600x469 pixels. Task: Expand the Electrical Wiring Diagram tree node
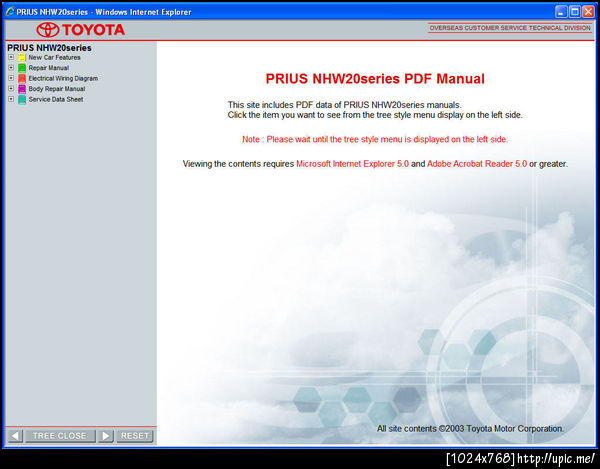point(11,78)
